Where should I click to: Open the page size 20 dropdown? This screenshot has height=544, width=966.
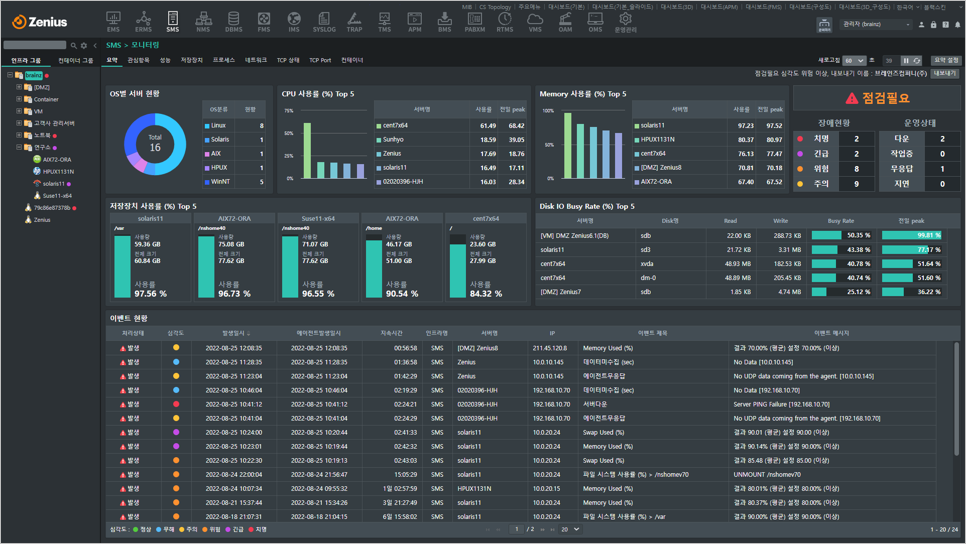pos(570,529)
